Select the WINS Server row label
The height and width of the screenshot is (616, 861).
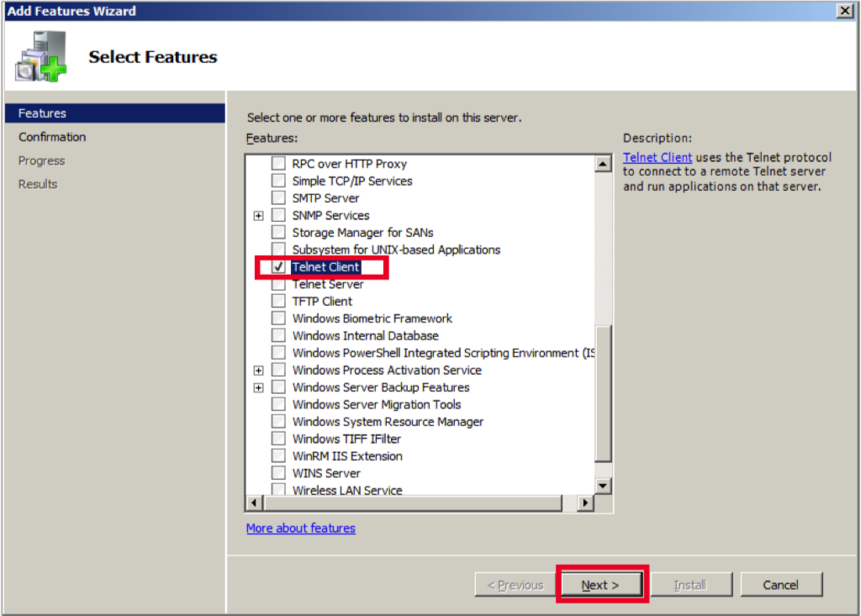(327, 472)
